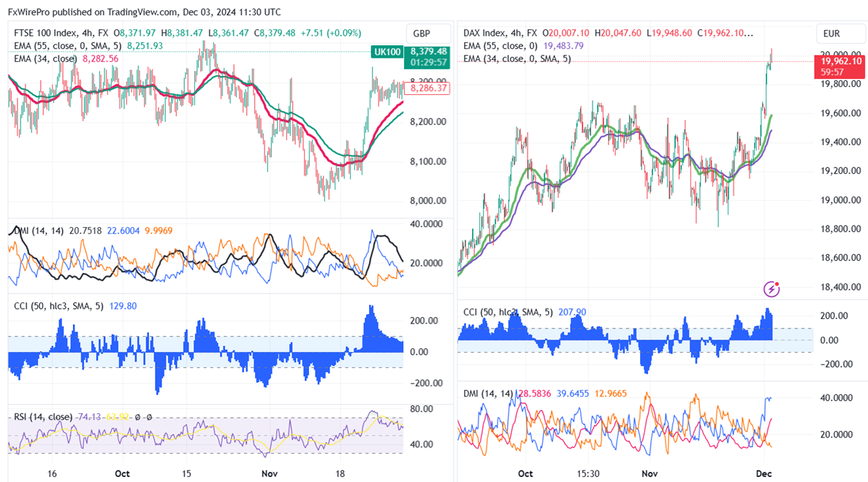This screenshot has width=868, height=482.
Task: Click the 8,000.00 price axis label
Action: (x=428, y=201)
